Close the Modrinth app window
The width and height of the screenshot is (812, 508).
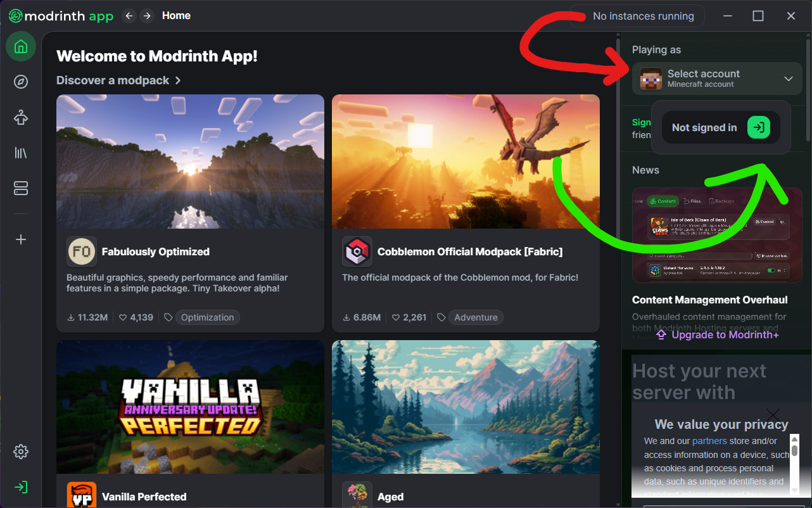coord(791,16)
